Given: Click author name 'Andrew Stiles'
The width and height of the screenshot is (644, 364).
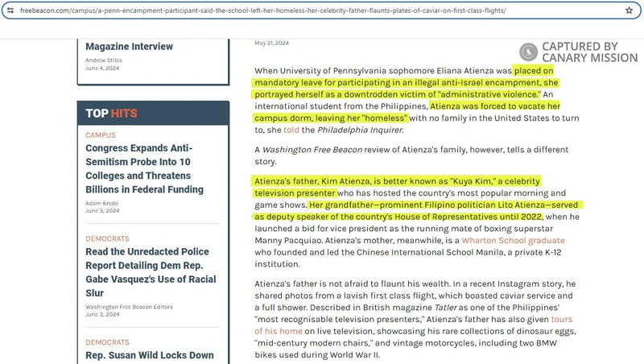Looking at the screenshot, I should pyautogui.click(x=104, y=60).
